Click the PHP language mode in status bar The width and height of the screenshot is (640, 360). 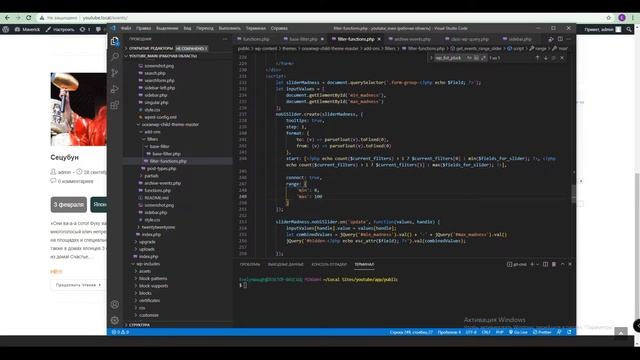[500, 332]
